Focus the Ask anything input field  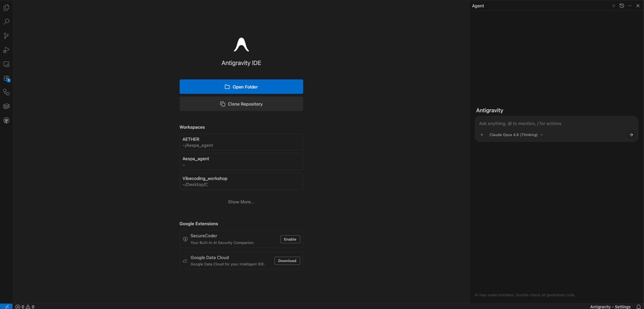click(x=557, y=123)
